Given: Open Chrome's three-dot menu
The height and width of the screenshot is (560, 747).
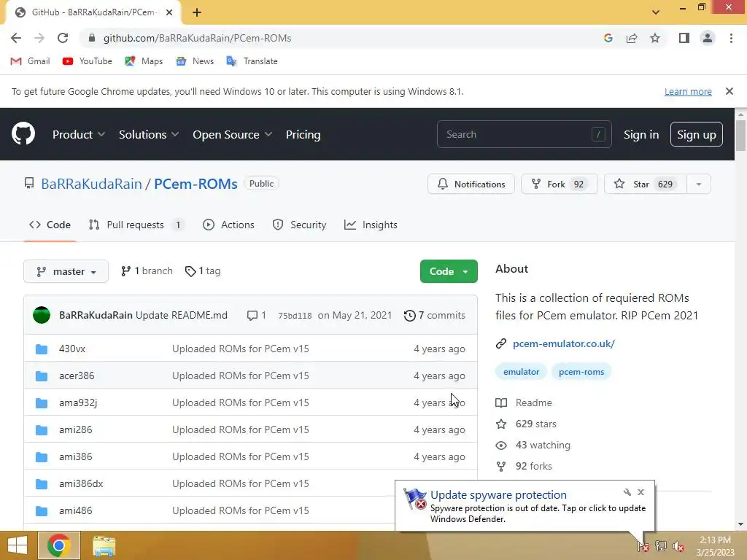Looking at the screenshot, I should click(731, 38).
